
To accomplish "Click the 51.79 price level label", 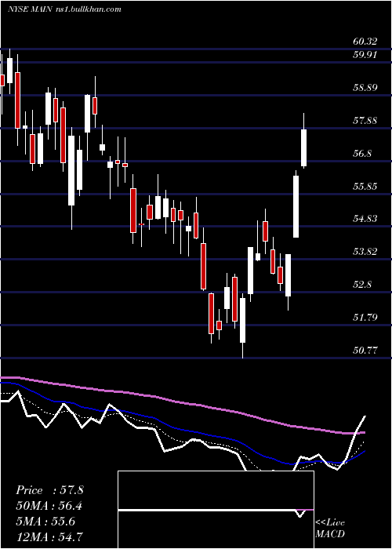I will [365, 318].
